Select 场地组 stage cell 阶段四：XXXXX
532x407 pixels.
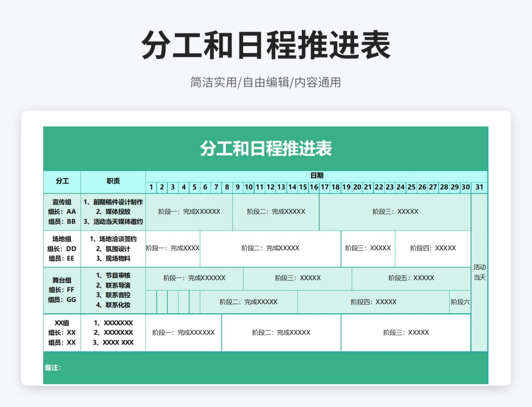432,248
